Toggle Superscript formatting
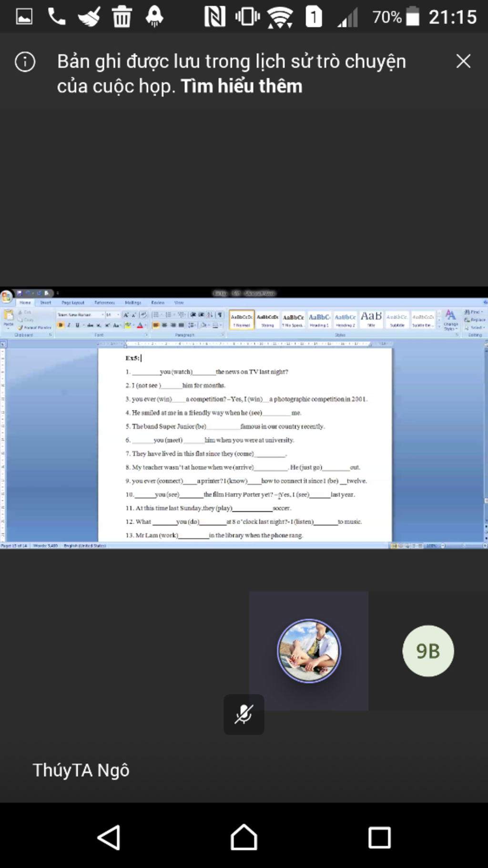488x868 pixels. 107,325
